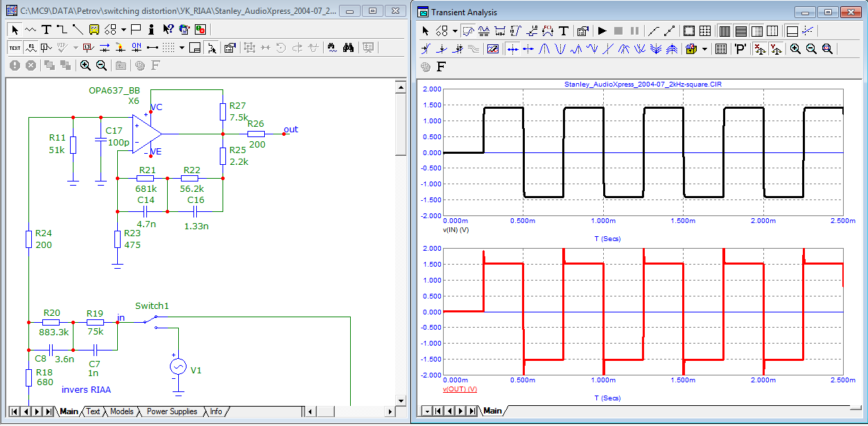Expand the grid dots dropdown arrow
This screenshot has width=868, height=426.
pyautogui.click(x=182, y=47)
